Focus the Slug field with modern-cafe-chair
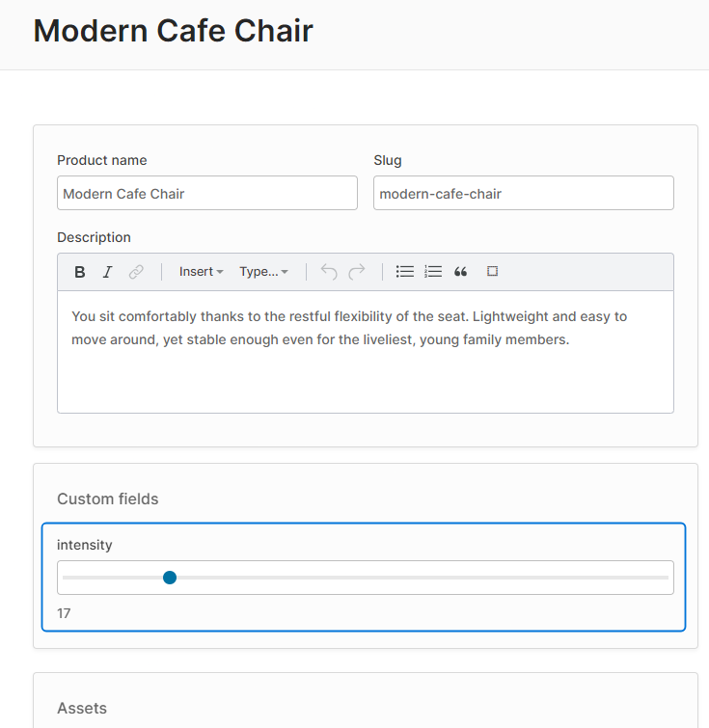709x728 pixels. pyautogui.click(x=523, y=193)
